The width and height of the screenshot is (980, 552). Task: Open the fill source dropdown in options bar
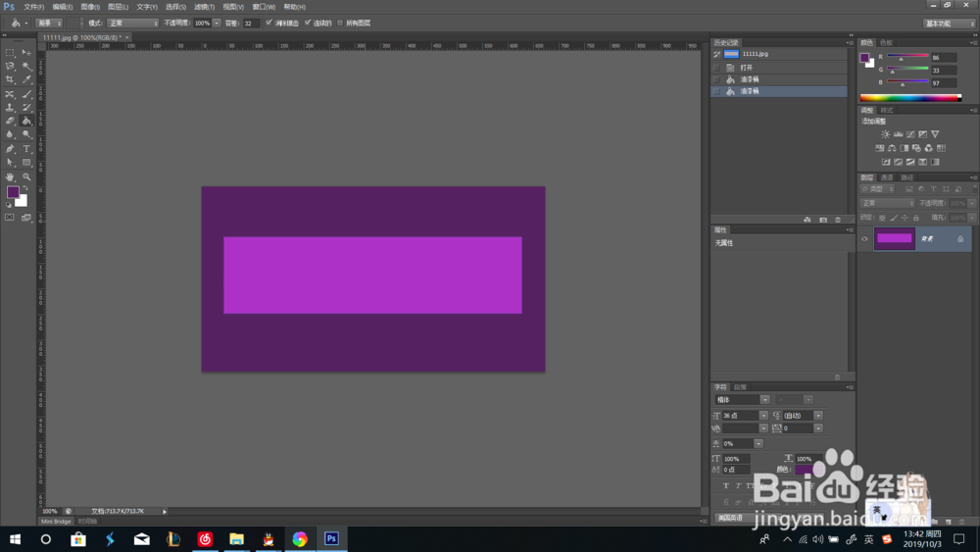[x=50, y=24]
